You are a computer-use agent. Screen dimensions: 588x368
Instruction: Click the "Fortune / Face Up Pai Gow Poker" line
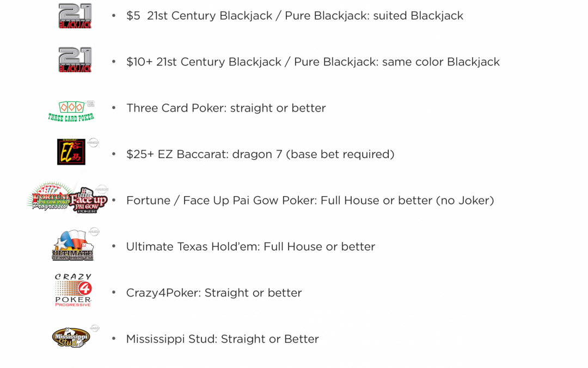[x=310, y=201]
